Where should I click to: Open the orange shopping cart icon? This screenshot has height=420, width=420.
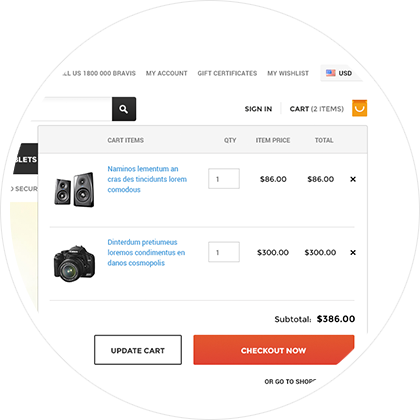coord(359,108)
